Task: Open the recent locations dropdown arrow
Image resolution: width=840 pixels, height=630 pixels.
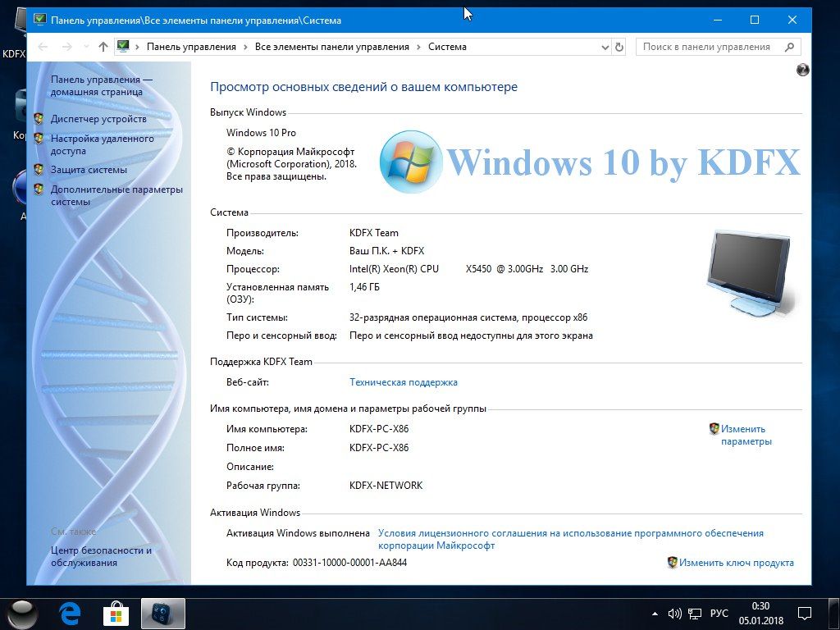Action: pos(86,47)
